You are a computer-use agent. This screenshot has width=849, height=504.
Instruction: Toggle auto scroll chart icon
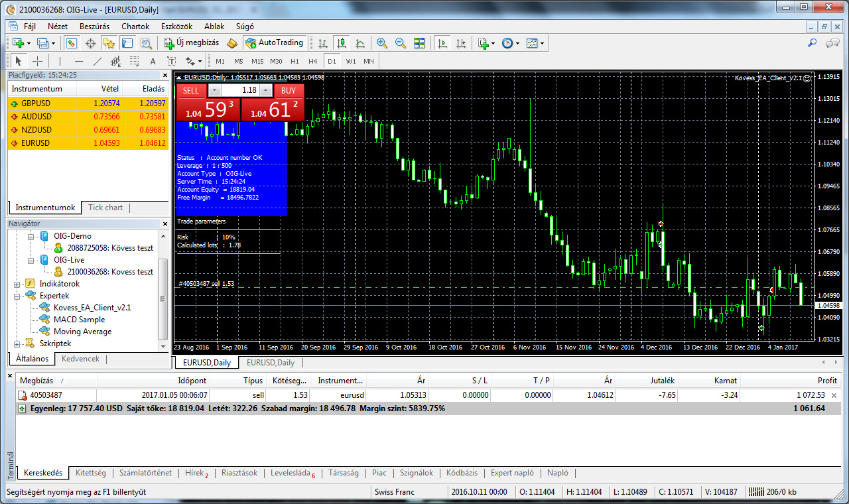tap(442, 43)
